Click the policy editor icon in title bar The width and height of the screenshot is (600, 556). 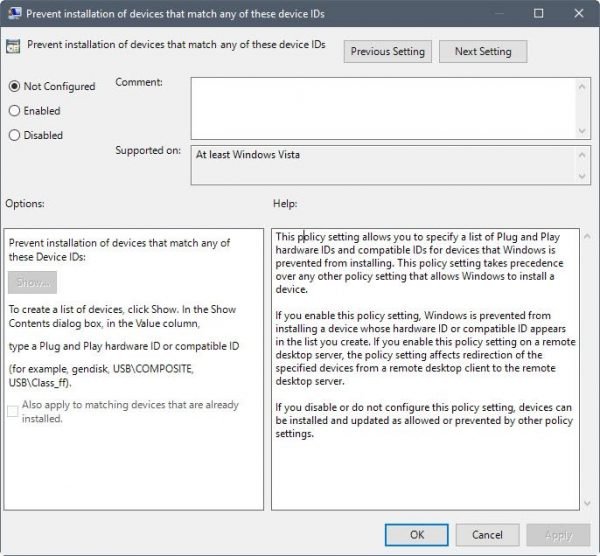click(13, 13)
